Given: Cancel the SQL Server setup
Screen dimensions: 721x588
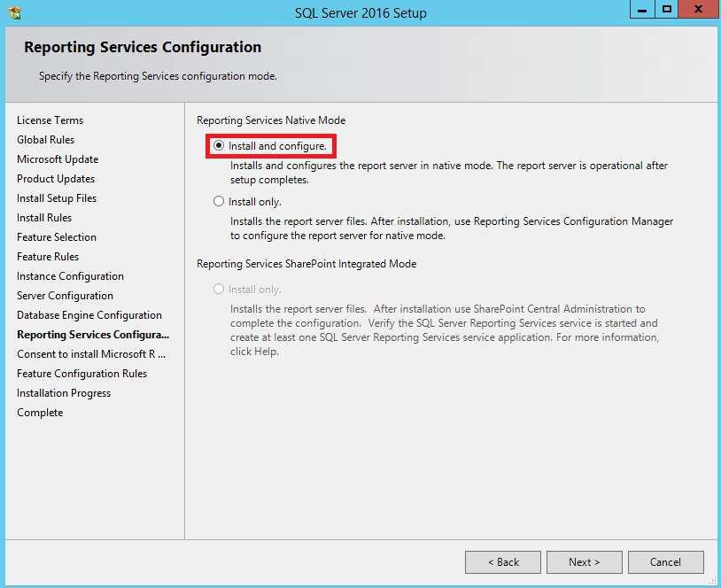Looking at the screenshot, I should coord(665,561).
